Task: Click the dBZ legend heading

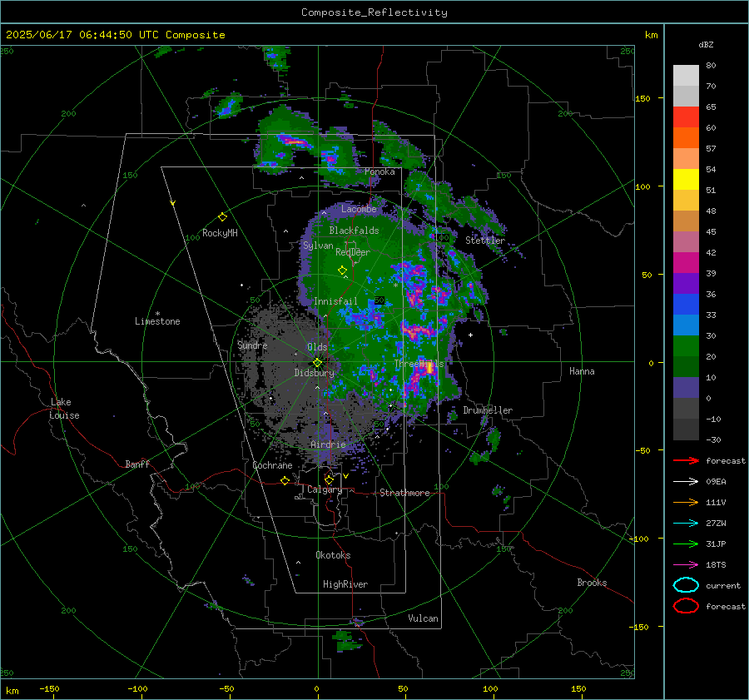Action: 706,45
